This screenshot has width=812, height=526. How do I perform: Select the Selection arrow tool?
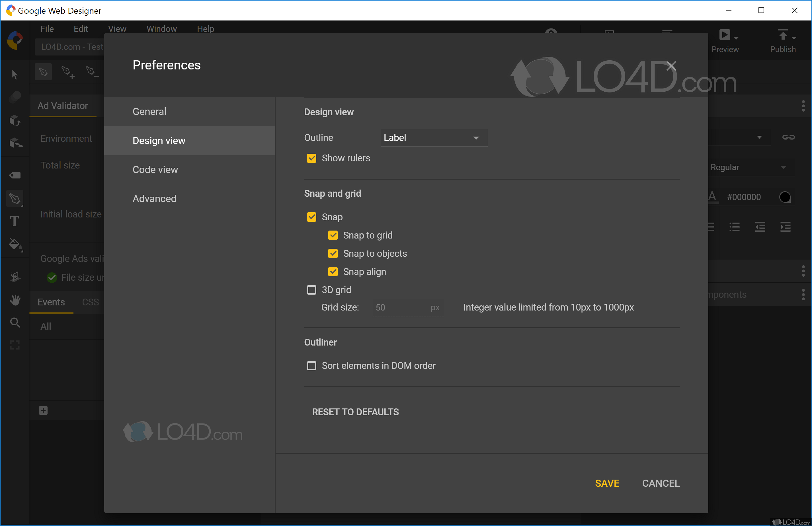point(14,75)
